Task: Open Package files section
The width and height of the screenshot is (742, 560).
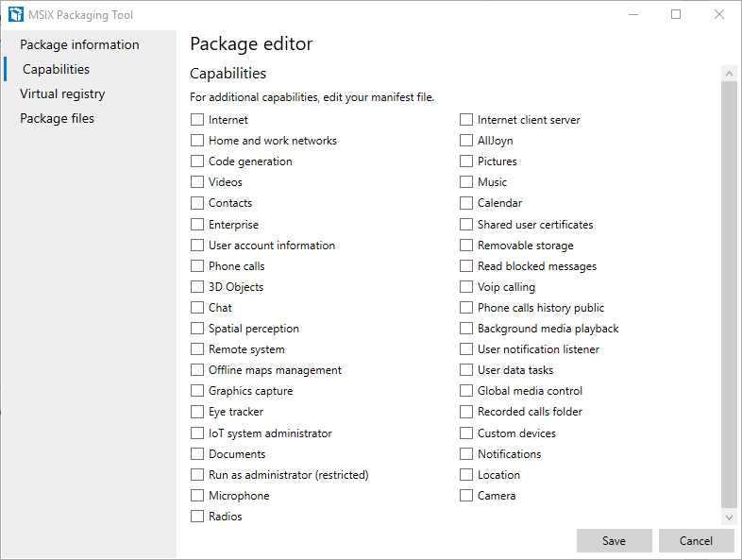Action: [57, 118]
